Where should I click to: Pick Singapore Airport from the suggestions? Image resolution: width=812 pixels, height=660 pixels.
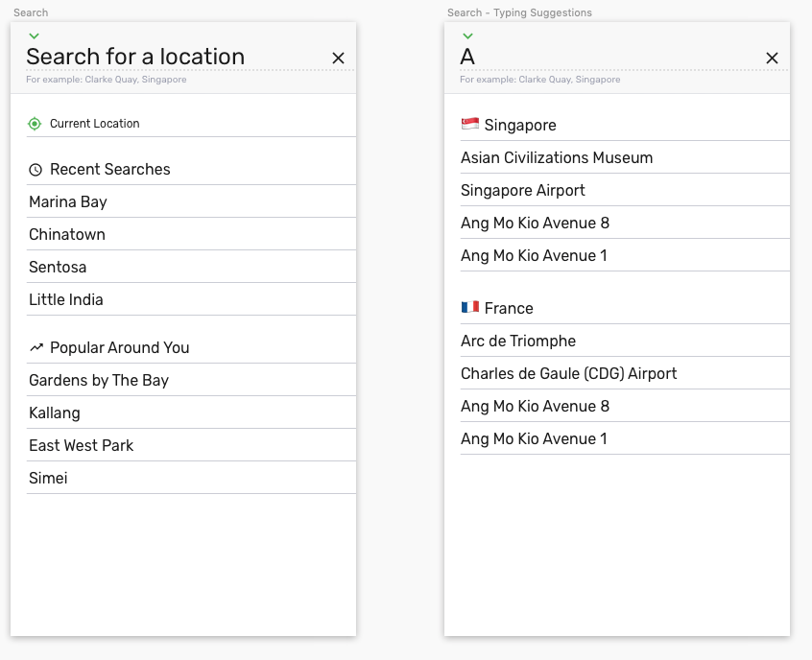click(x=523, y=190)
